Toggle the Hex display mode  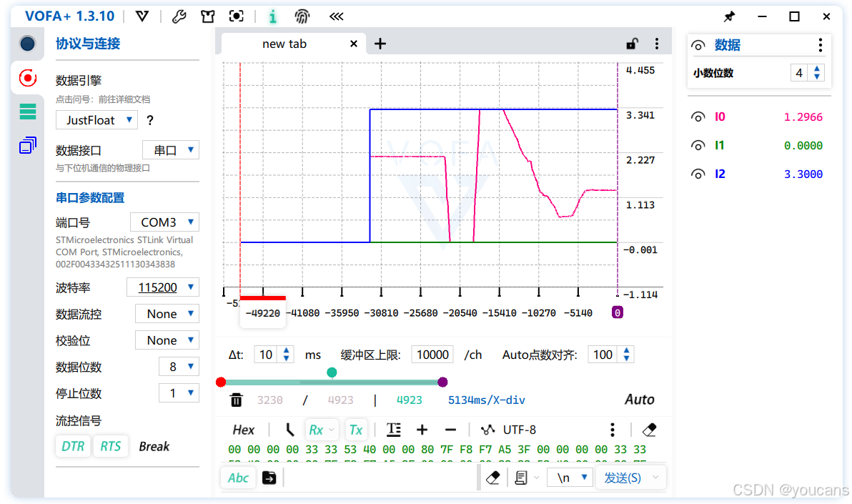244,430
